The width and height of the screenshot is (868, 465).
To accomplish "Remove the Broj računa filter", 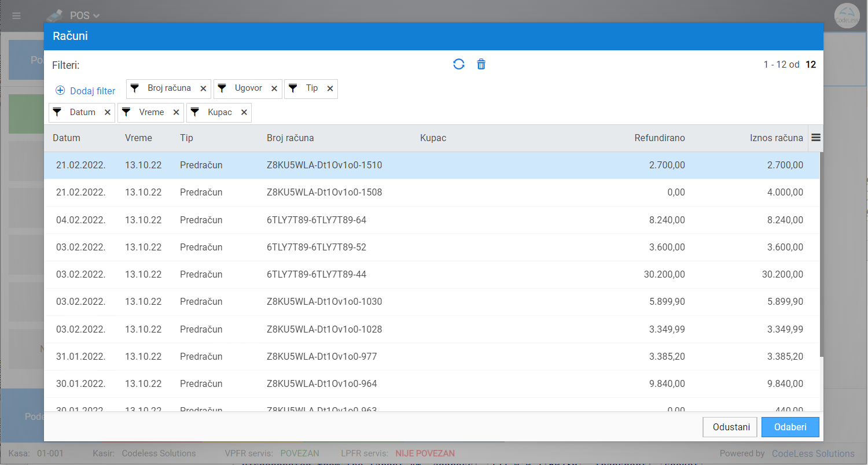I will coord(203,88).
